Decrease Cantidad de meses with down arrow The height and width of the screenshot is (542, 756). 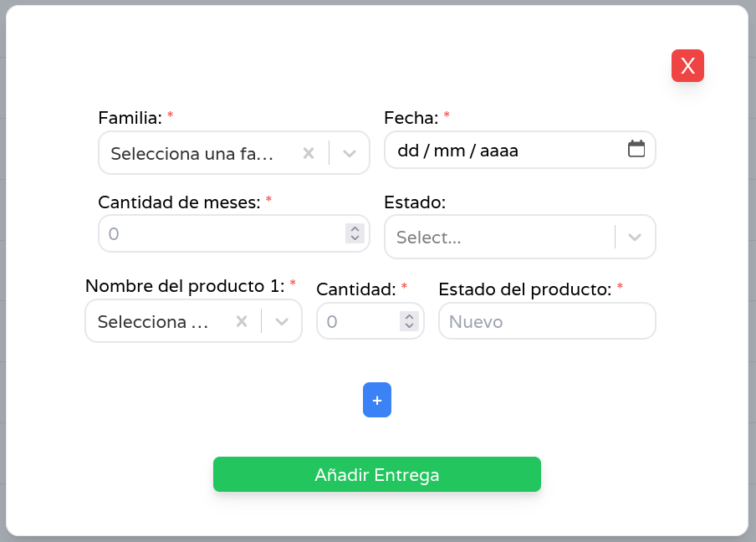pyautogui.click(x=355, y=238)
